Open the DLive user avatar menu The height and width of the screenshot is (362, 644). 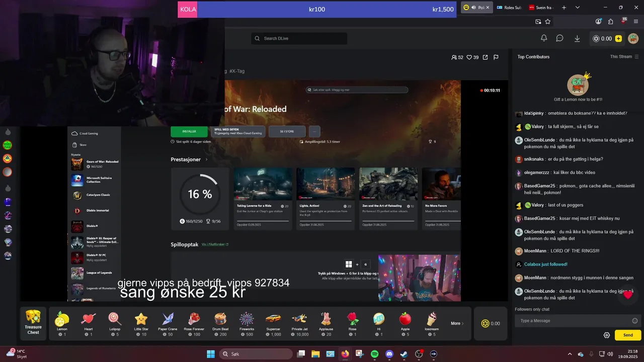[633, 39]
